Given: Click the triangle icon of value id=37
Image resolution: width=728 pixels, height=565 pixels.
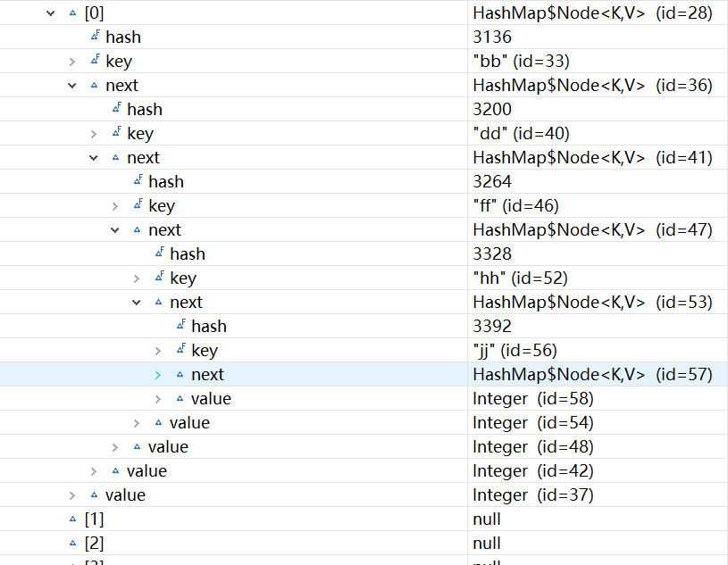Looking at the screenshot, I should (95, 495).
